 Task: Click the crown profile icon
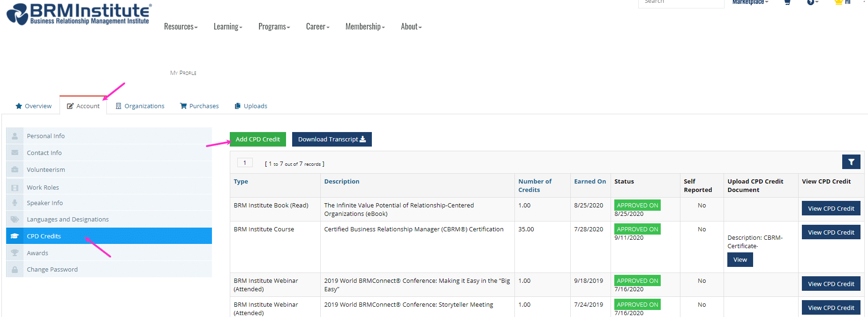(838, 2)
